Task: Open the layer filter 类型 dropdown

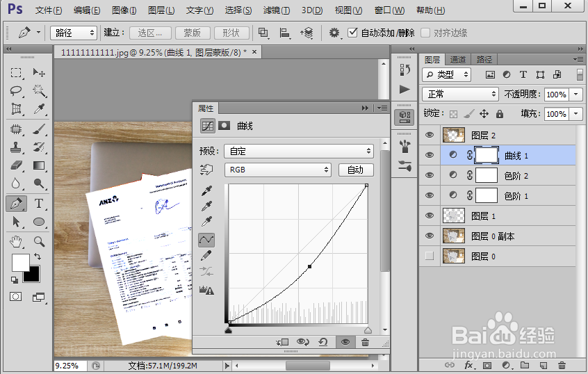Action: [446, 74]
